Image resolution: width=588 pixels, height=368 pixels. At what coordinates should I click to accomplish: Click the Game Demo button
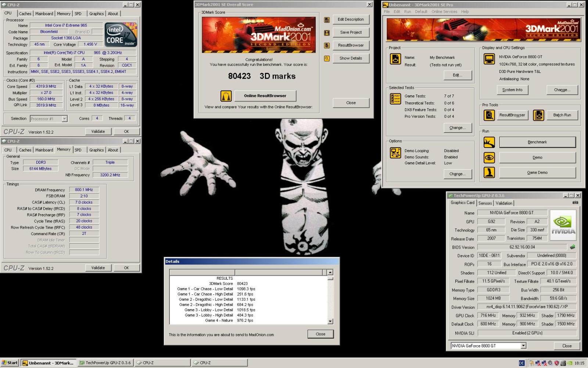pos(537,173)
